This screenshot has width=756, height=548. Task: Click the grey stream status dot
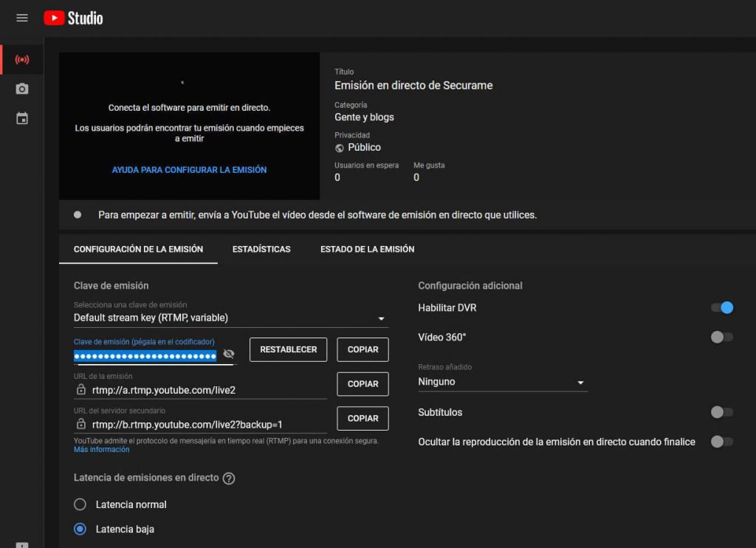(x=78, y=215)
